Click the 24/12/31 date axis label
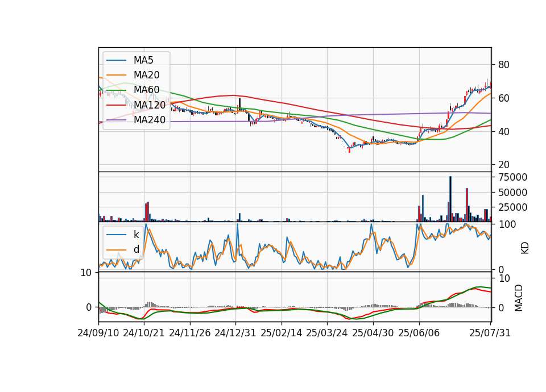Image resolution: width=546 pixels, height=392 pixels. (x=235, y=333)
